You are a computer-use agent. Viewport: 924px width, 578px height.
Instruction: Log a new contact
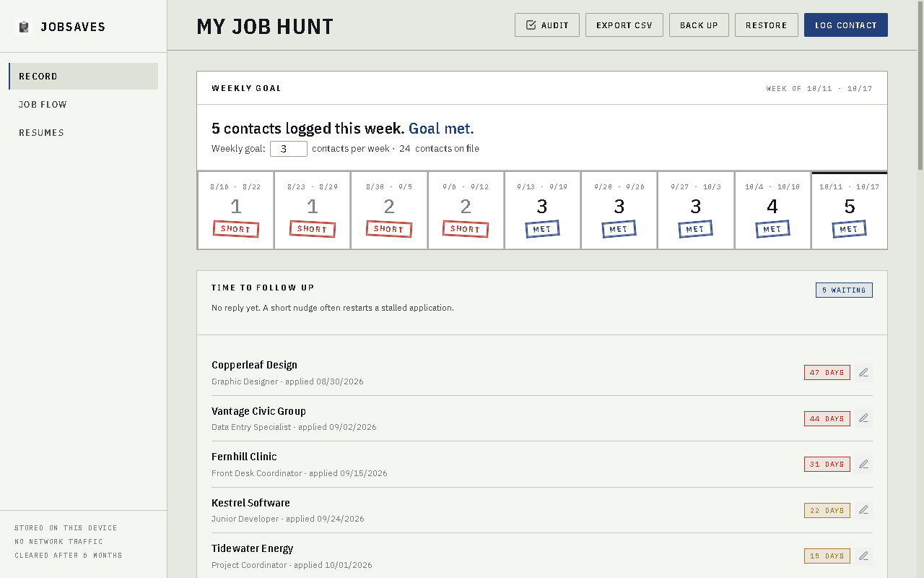coord(846,25)
